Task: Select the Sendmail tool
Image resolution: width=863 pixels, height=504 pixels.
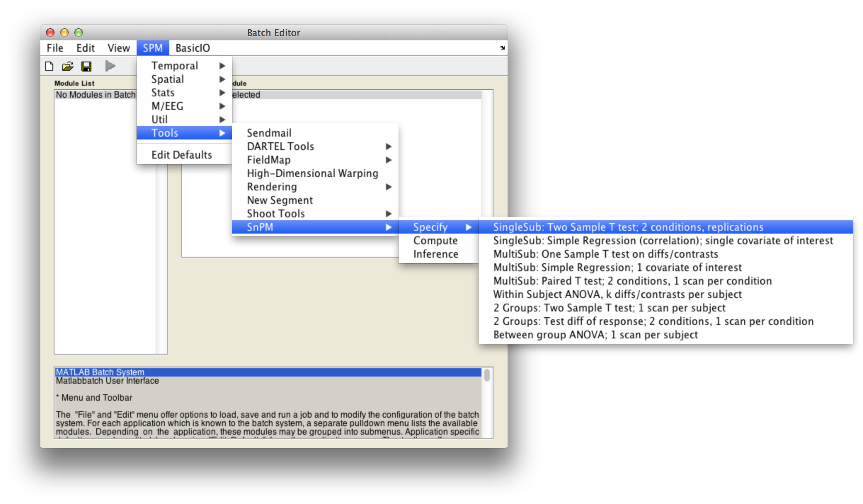Action: click(315, 133)
